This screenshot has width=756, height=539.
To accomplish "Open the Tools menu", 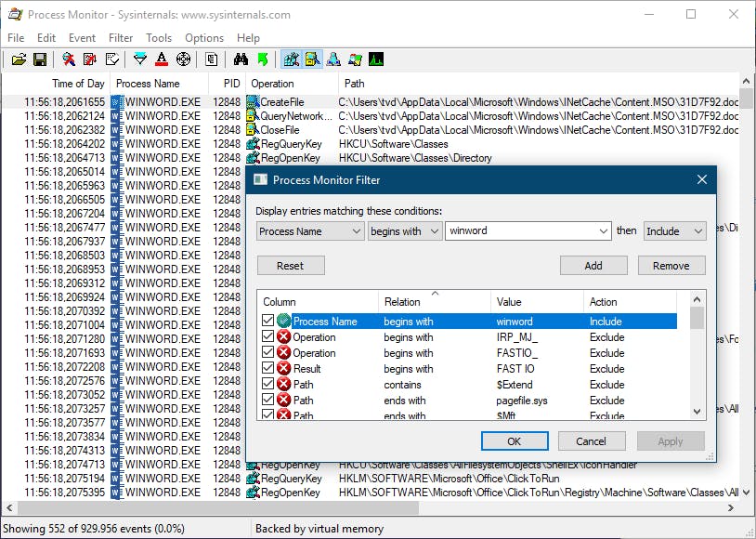I will pos(159,38).
